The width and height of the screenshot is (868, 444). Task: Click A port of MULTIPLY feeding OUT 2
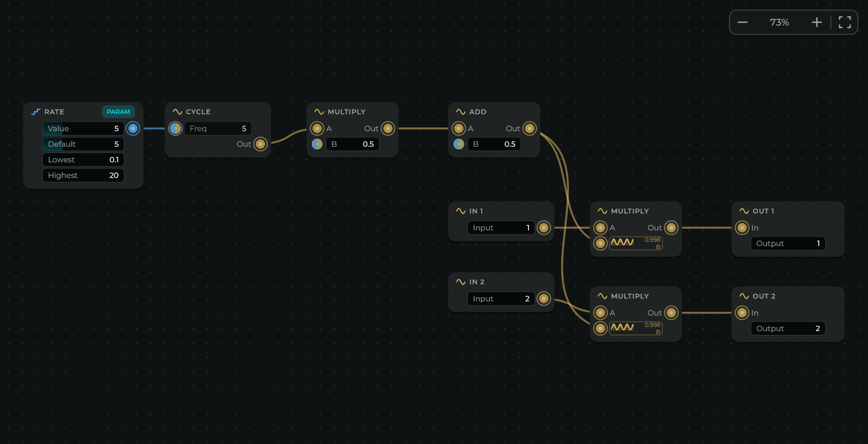(600, 313)
